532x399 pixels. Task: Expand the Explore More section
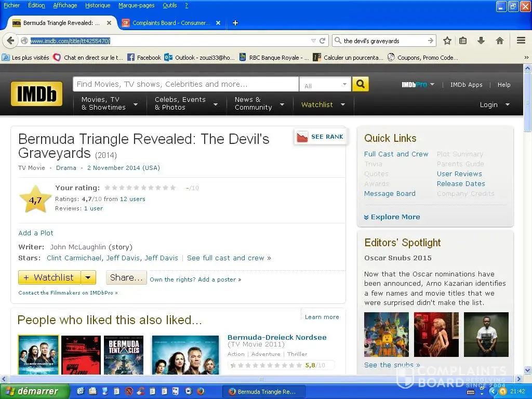(392, 217)
